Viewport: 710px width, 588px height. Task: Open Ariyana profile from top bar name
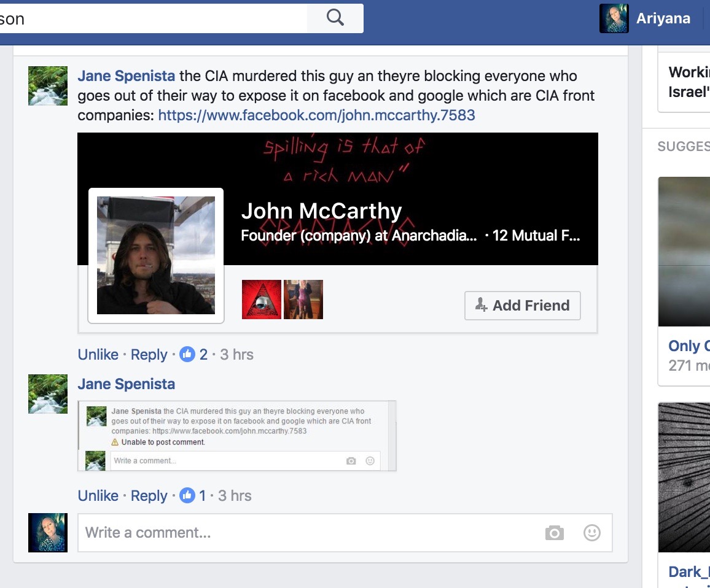point(663,18)
